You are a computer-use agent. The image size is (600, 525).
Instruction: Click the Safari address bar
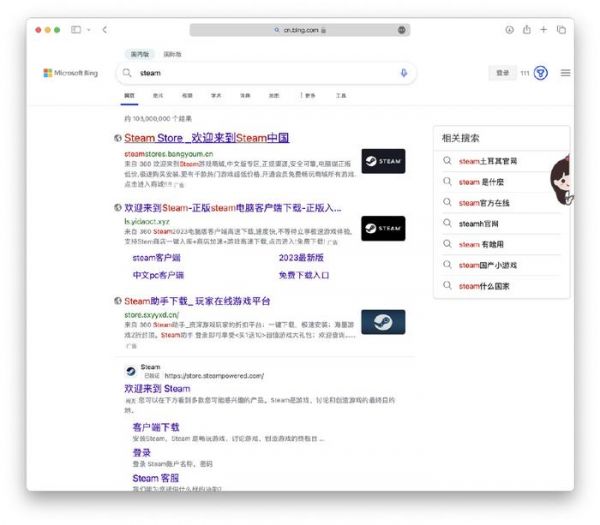(x=299, y=30)
